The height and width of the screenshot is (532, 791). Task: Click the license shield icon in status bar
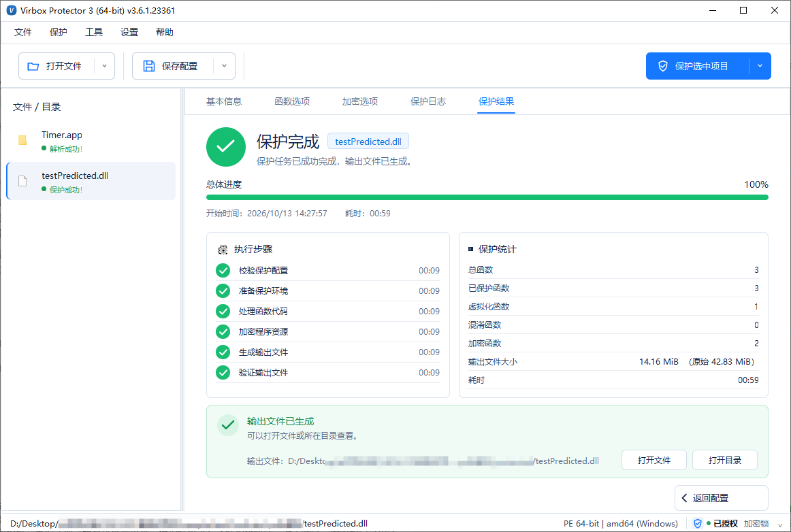pos(698,523)
